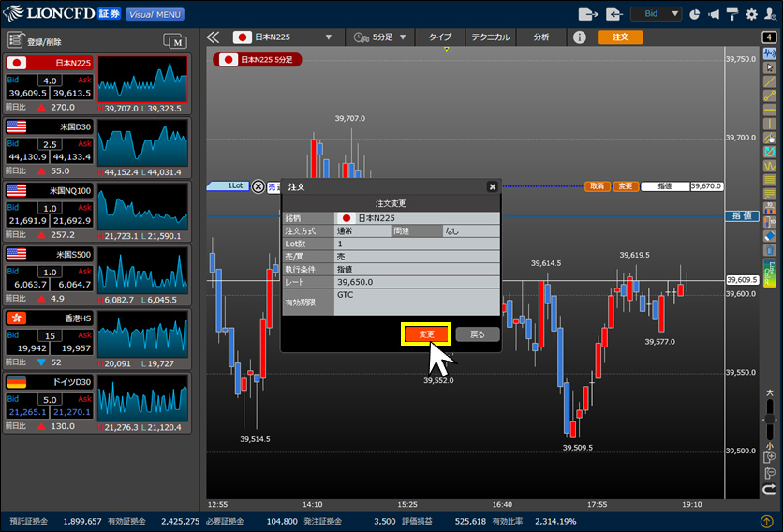The image size is (783, 532).
Task: Open the megaphone announcements icon
Action: tap(714, 14)
